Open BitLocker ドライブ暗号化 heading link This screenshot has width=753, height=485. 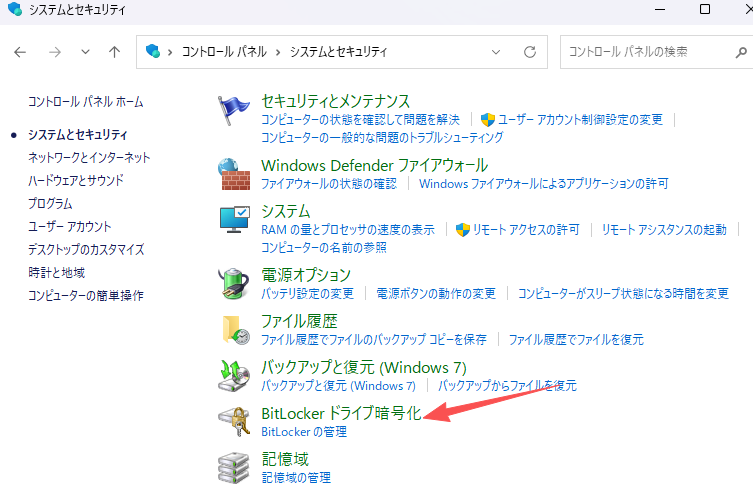[341, 413]
